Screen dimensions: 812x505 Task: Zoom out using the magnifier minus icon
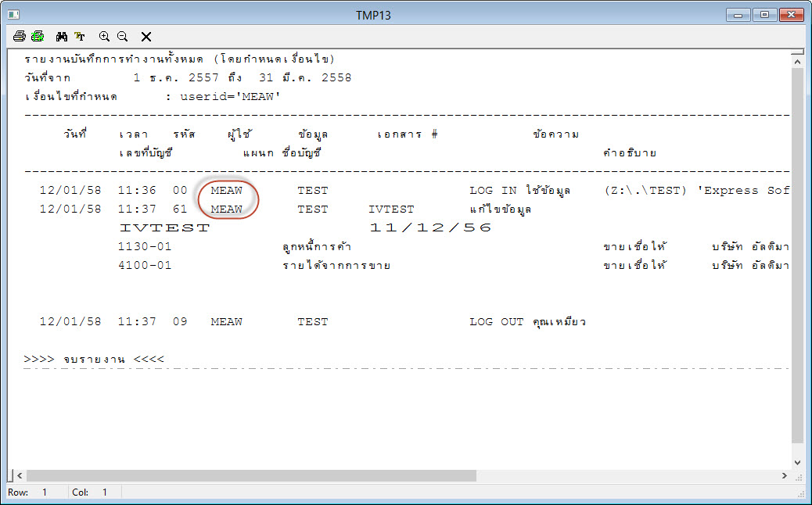tap(123, 36)
